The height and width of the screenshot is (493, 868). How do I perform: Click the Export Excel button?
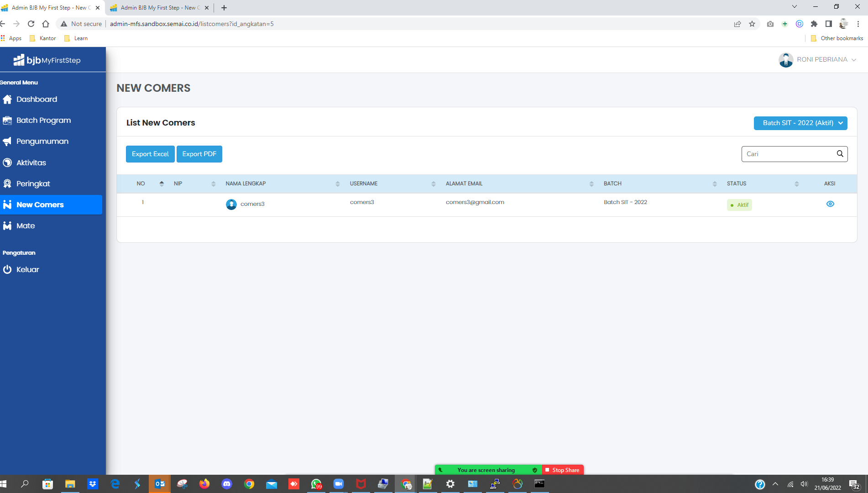tap(150, 154)
